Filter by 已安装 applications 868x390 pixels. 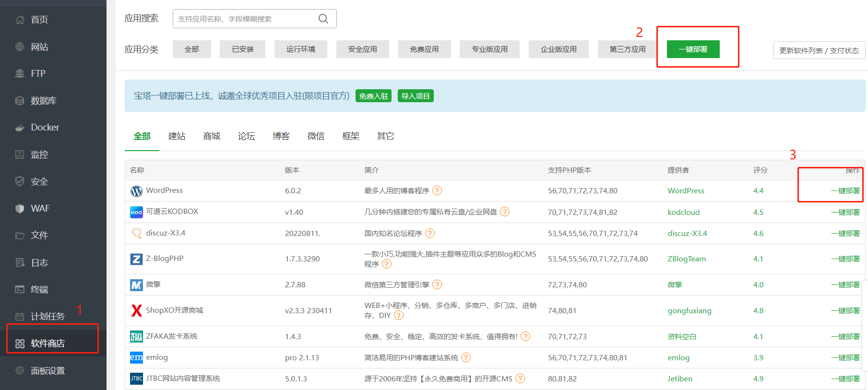tap(242, 49)
